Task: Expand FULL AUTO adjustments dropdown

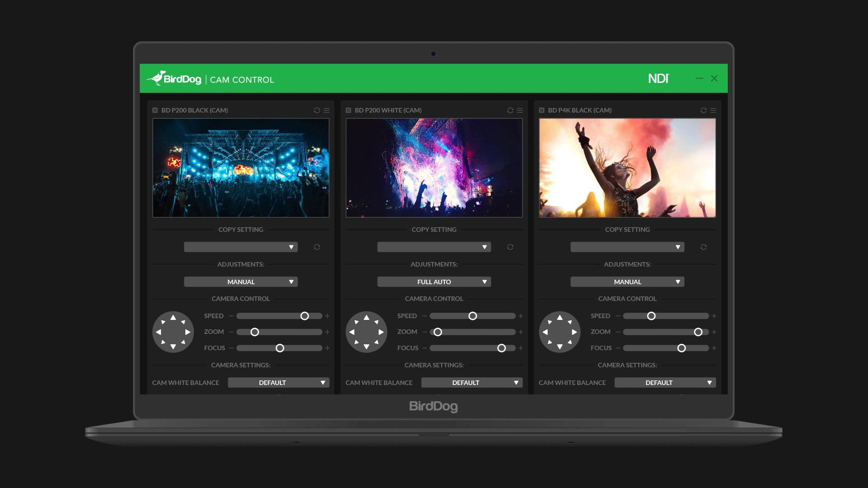Action: (434, 282)
